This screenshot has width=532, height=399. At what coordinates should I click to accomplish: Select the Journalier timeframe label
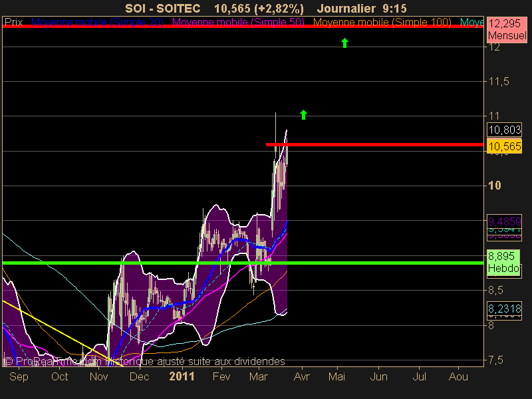346,8
